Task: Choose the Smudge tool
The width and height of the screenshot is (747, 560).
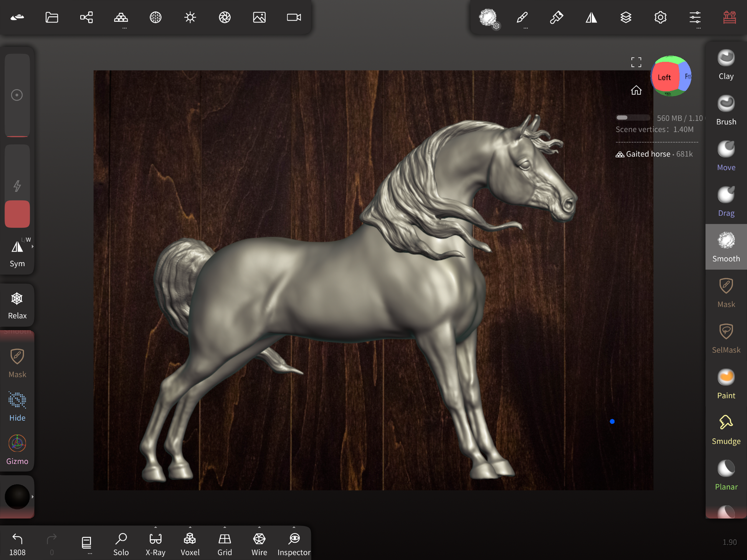Action: pyautogui.click(x=726, y=430)
